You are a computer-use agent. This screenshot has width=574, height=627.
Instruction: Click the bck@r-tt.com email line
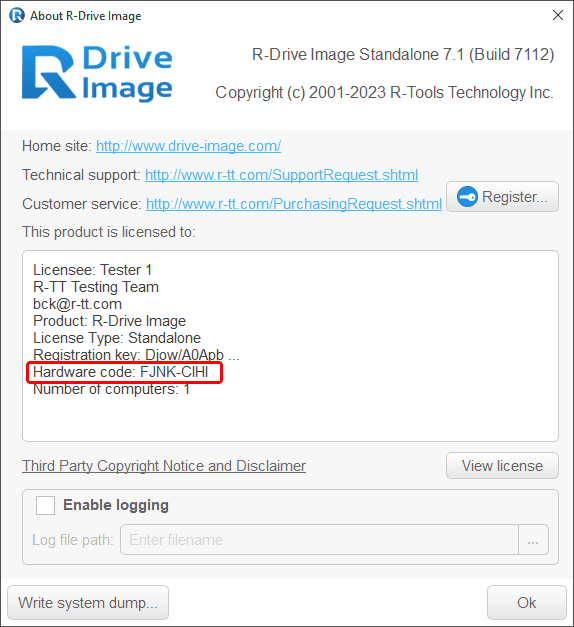point(77,304)
